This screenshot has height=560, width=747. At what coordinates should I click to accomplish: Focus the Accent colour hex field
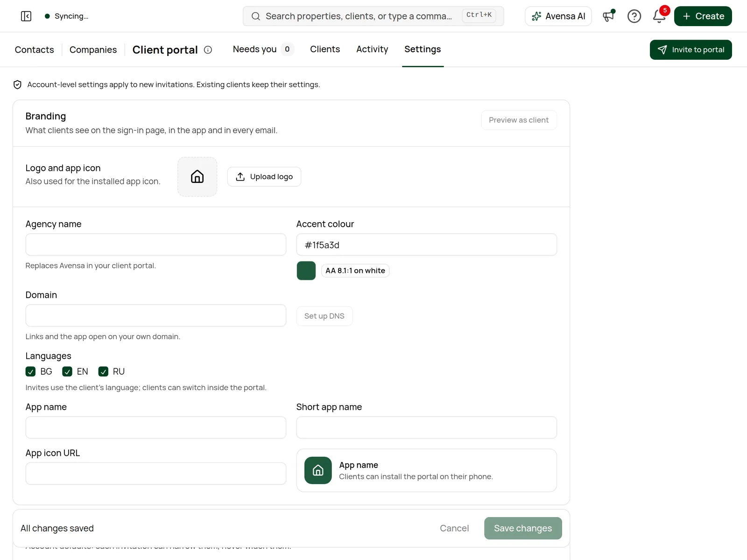pyautogui.click(x=427, y=245)
